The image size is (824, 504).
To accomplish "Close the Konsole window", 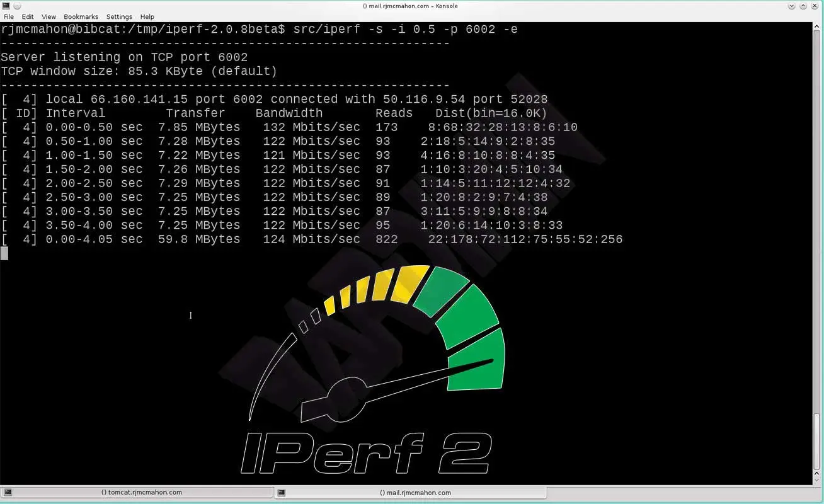I will click(816, 6).
